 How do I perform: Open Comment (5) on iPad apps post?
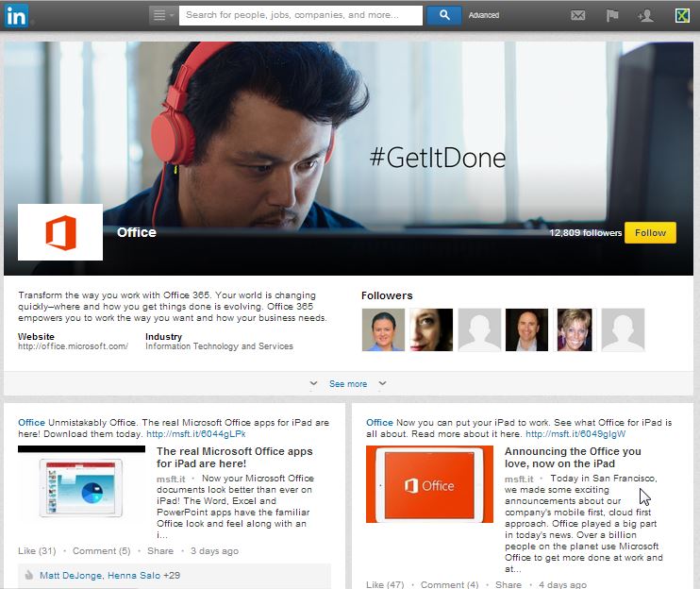101,550
